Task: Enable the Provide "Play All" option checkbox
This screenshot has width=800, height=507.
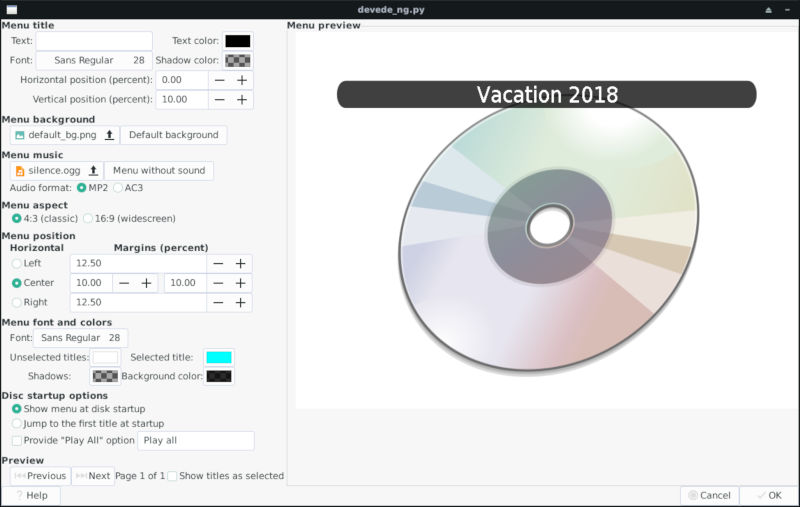Action: click(16, 440)
